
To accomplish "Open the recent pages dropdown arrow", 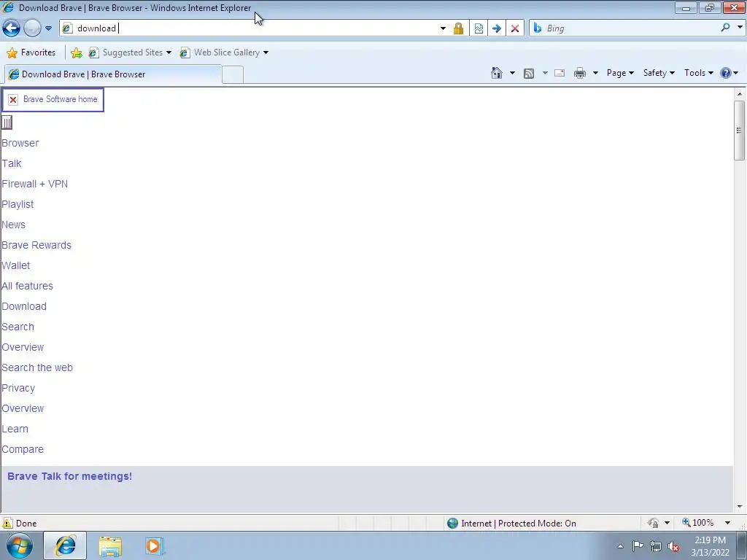I will (48, 28).
